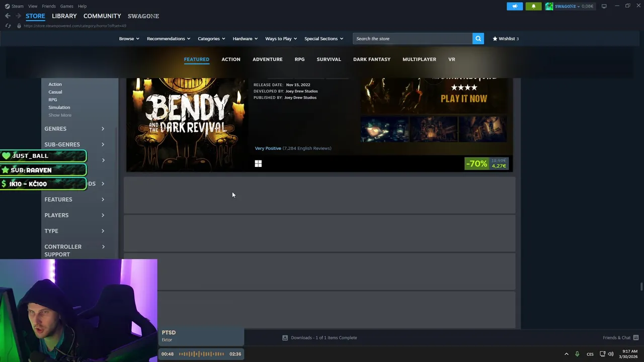The width and height of the screenshot is (644, 362).
Task: Expand the GENRES filter section
Action: pos(74,129)
